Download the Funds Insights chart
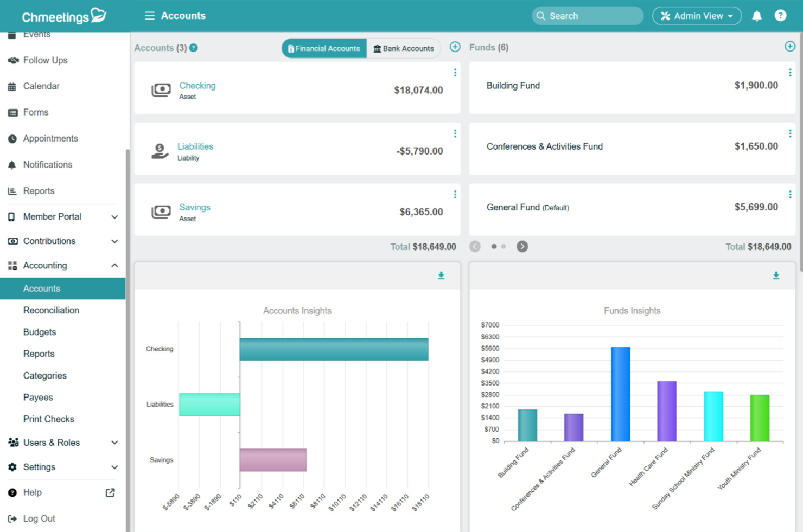The width and height of the screenshot is (803, 532). click(776, 275)
